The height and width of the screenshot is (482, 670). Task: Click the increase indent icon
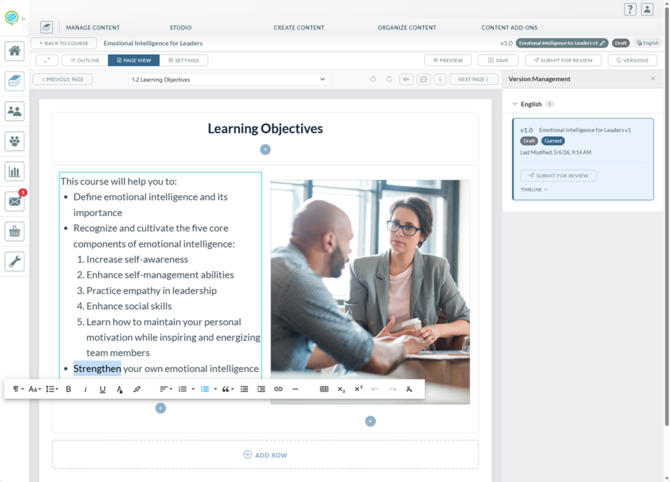pyautogui.click(x=261, y=389)
